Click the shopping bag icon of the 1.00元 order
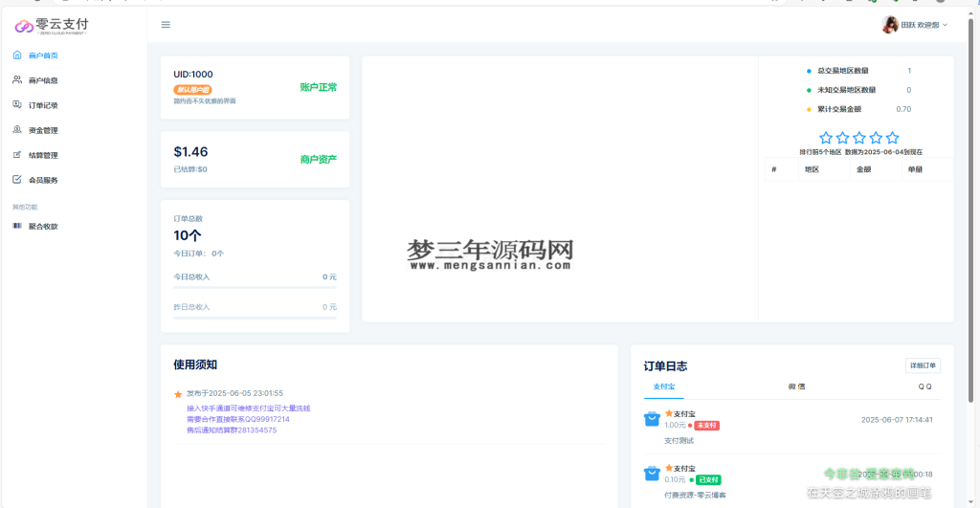This screenshot has height=508, width=980. (652, 419)
